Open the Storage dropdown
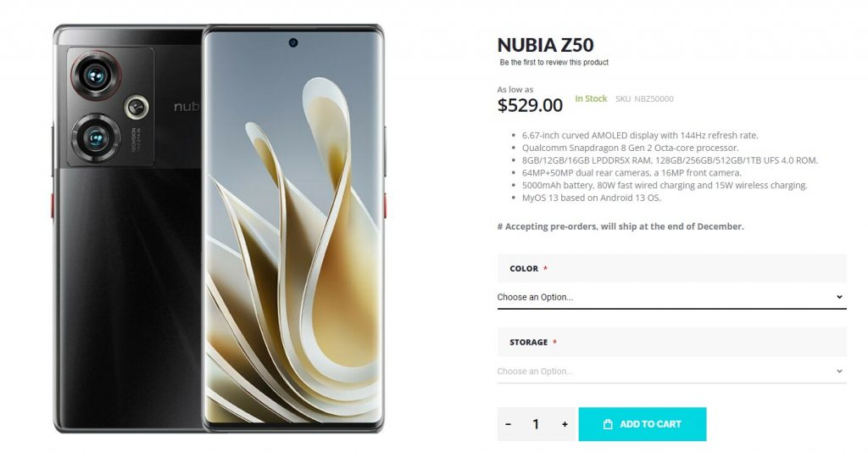 pyautogui.click(x=671, y=371)
